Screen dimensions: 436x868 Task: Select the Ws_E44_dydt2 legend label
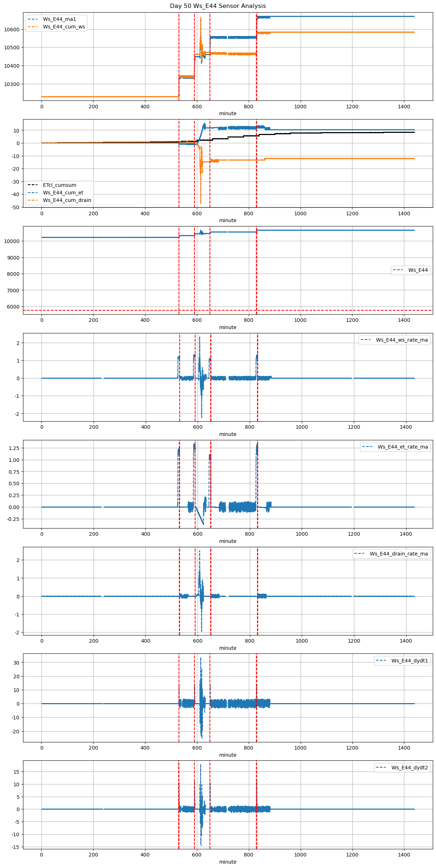[x=410, y=768]
